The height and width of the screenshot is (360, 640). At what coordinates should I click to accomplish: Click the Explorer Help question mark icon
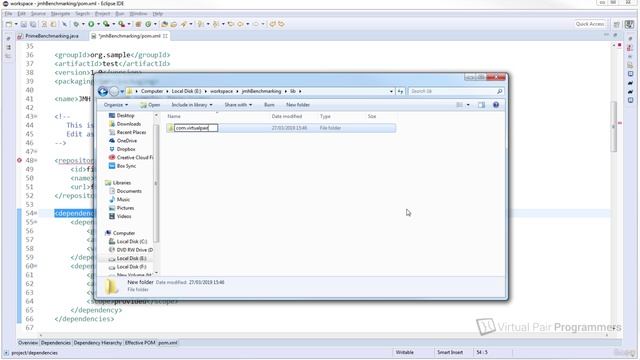496,105
